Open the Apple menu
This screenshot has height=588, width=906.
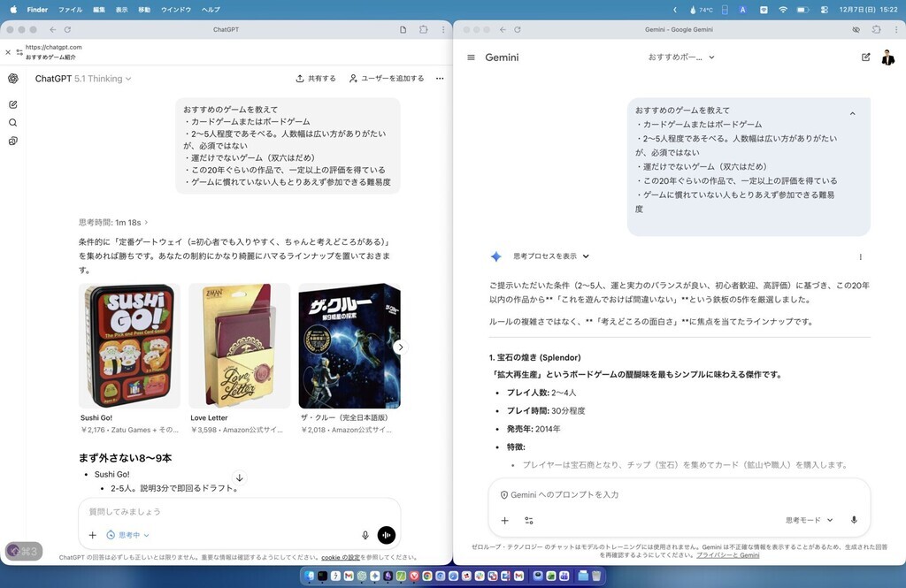point(13,9)
